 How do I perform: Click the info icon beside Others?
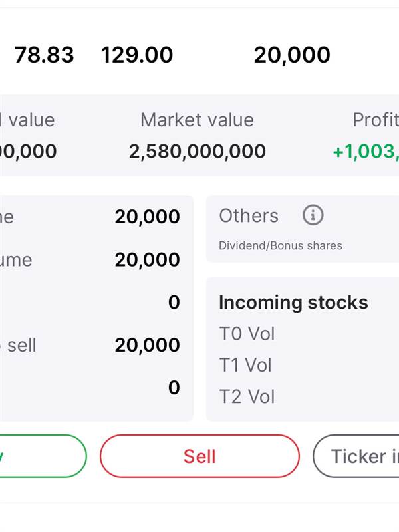(313, 215)
